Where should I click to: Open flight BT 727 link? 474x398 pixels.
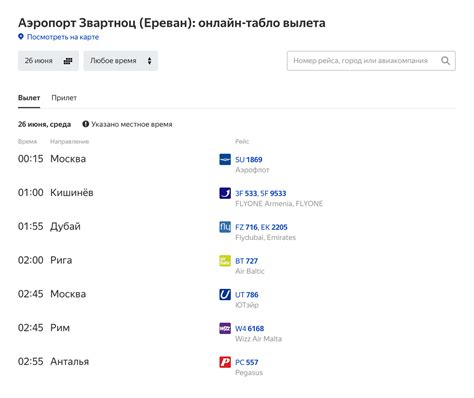[x=247, y=261]
